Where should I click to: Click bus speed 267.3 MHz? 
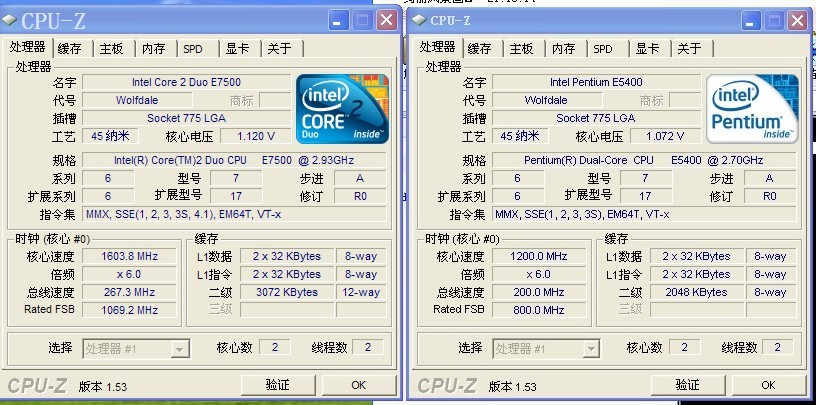(x=130, y=292)
